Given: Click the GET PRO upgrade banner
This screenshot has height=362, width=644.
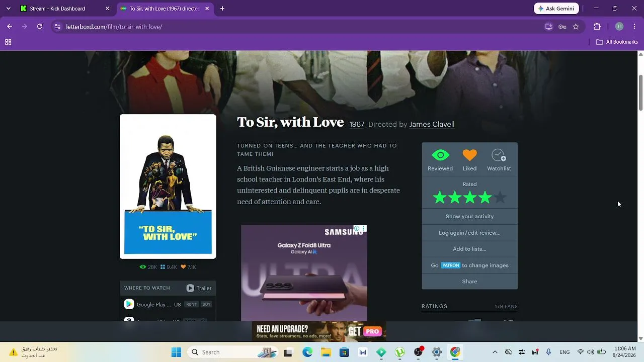Looking at the screenshot, I should [x=319, y=331].
